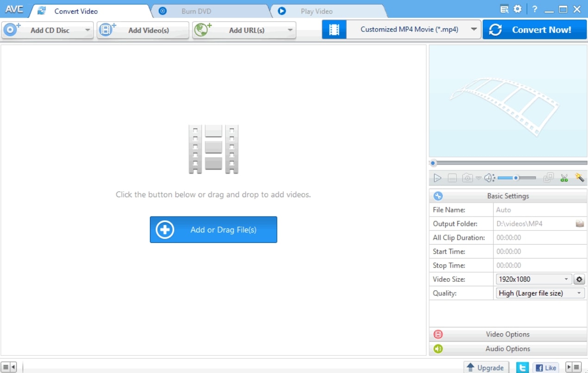Image resolution: width=588 pixels, height=373 pixels.
Task: Click the Add or Drag File(s) button
Action: [213, 230]
